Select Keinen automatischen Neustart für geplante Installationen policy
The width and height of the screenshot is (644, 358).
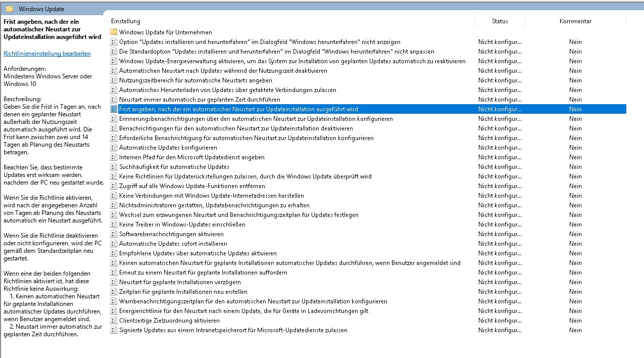coord(290,263)
